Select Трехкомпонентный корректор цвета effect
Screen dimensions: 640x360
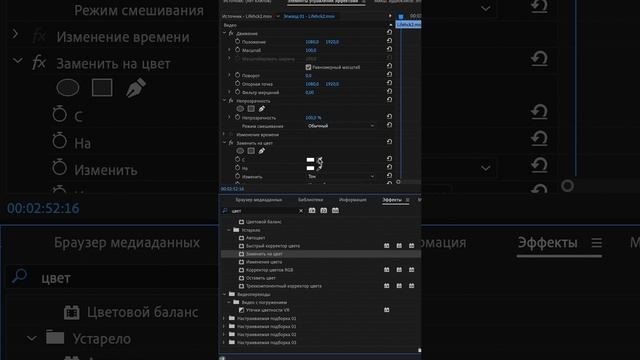coord(284,286)
